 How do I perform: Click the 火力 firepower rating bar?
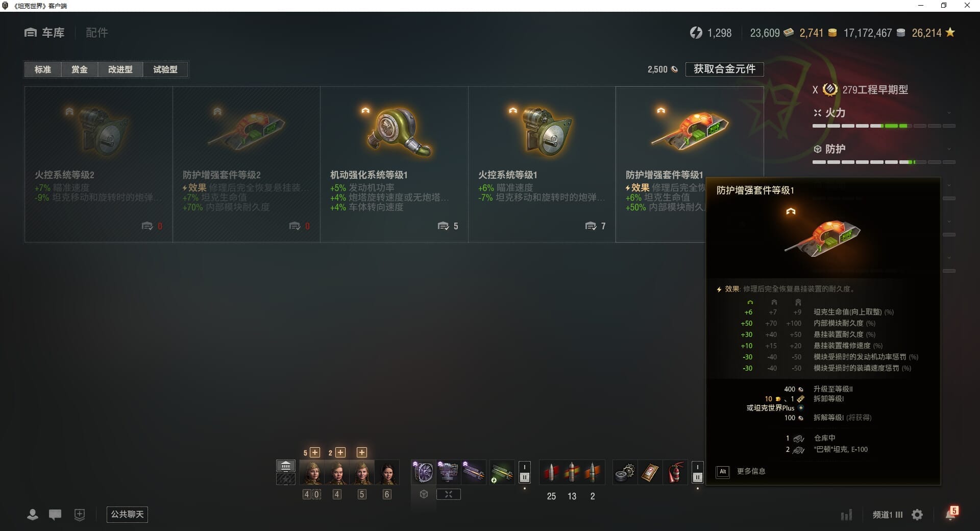(x=884, y=126)
